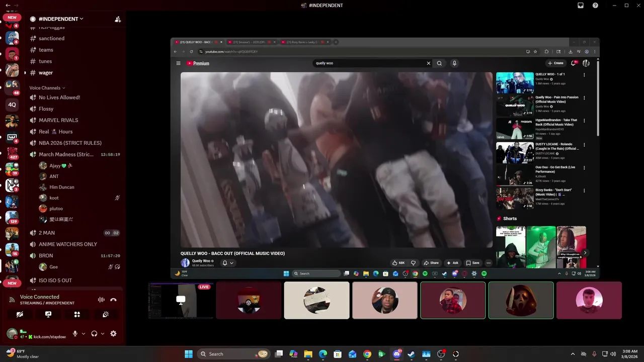Click user Ajayy in March Madness channel

[x=60, y=166]
